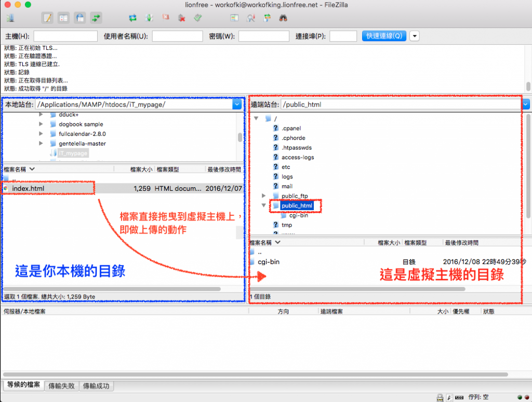Toggle synchronized browsing icon
The height and width of the screenshot is (402, 532).
tap(268, 18)
